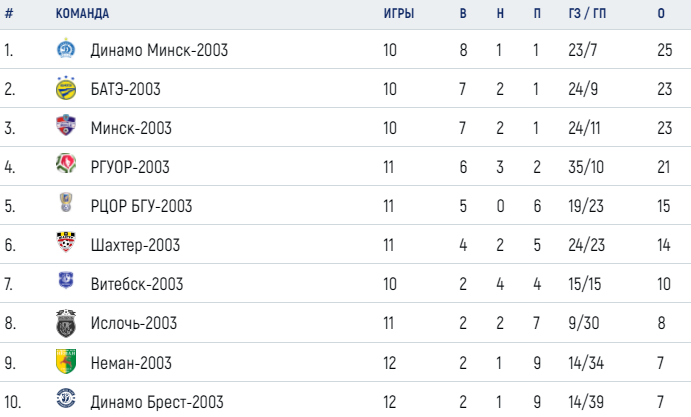Click the Динамо Брест-2003 round logo
Screen dimensions: 691x417
pos(66,398)
